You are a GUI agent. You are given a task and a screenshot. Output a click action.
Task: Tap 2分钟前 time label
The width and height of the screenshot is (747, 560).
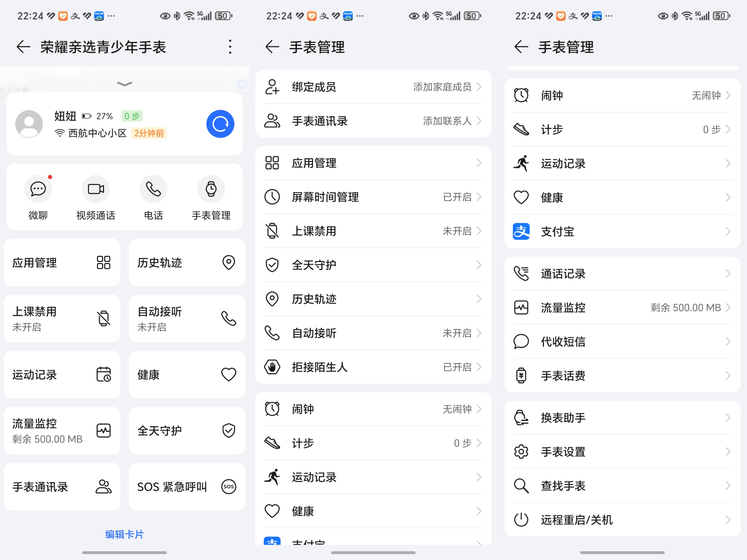pos(149,133)
